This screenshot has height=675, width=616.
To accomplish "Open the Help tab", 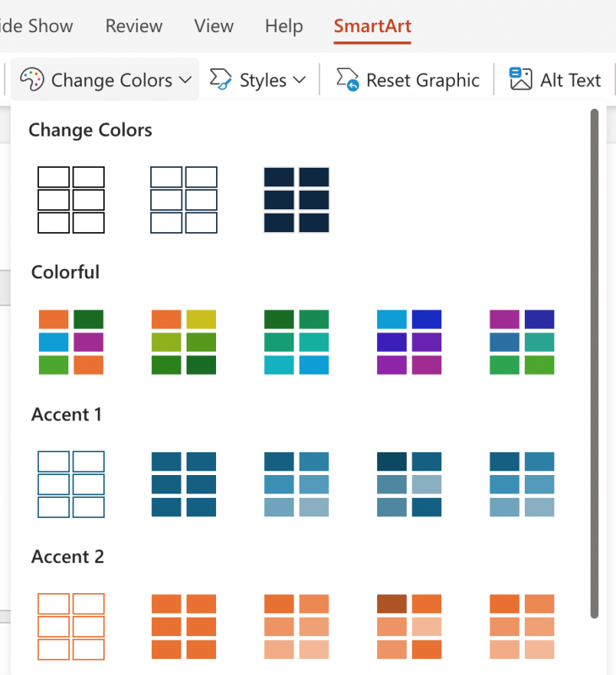I will pyautogui.click(x=284, y=26).
